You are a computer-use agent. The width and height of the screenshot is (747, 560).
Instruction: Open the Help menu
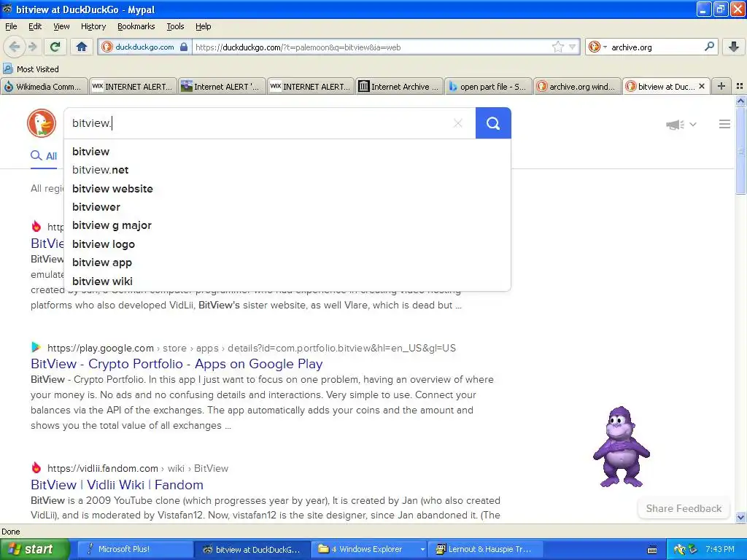point(203,26)
